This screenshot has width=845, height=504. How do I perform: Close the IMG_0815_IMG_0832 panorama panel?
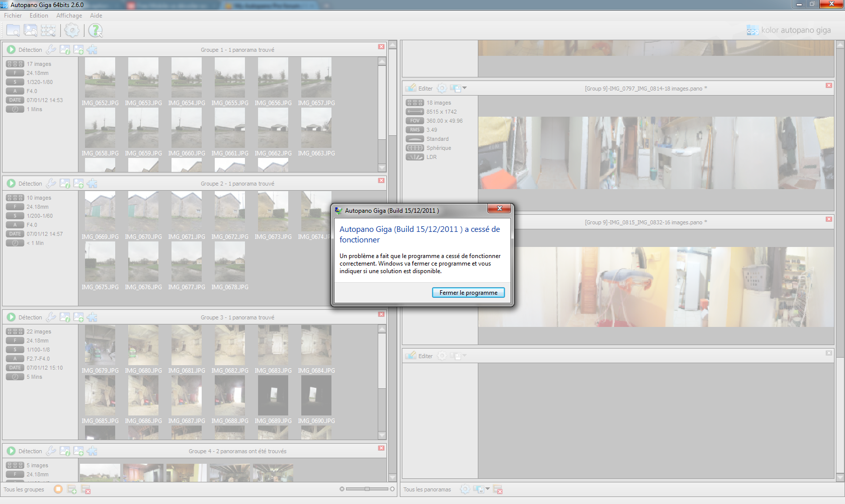[829, 219]
